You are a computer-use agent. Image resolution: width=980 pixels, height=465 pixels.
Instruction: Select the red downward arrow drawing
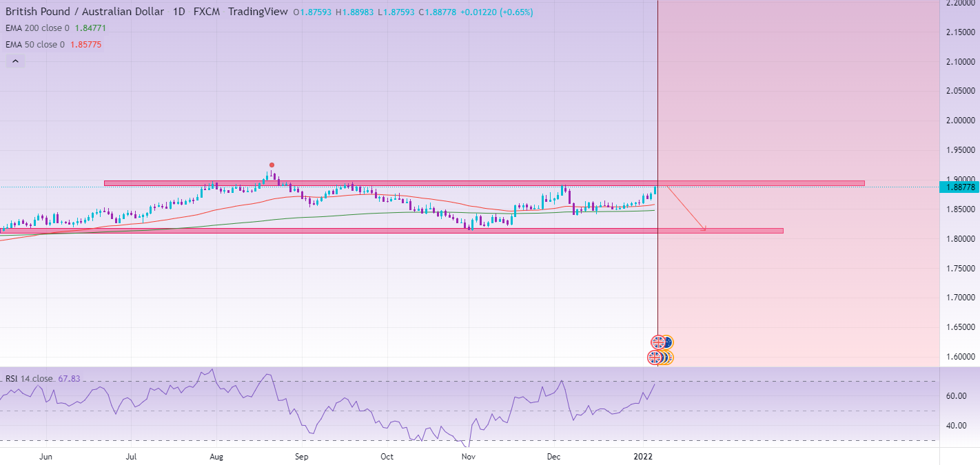(686, 209)
